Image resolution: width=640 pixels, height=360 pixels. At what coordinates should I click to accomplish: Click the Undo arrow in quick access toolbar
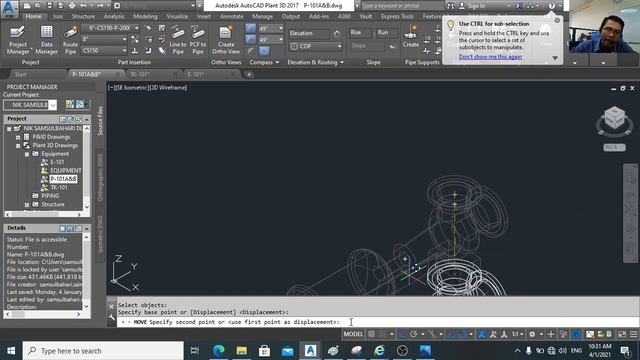coord(83,6)
